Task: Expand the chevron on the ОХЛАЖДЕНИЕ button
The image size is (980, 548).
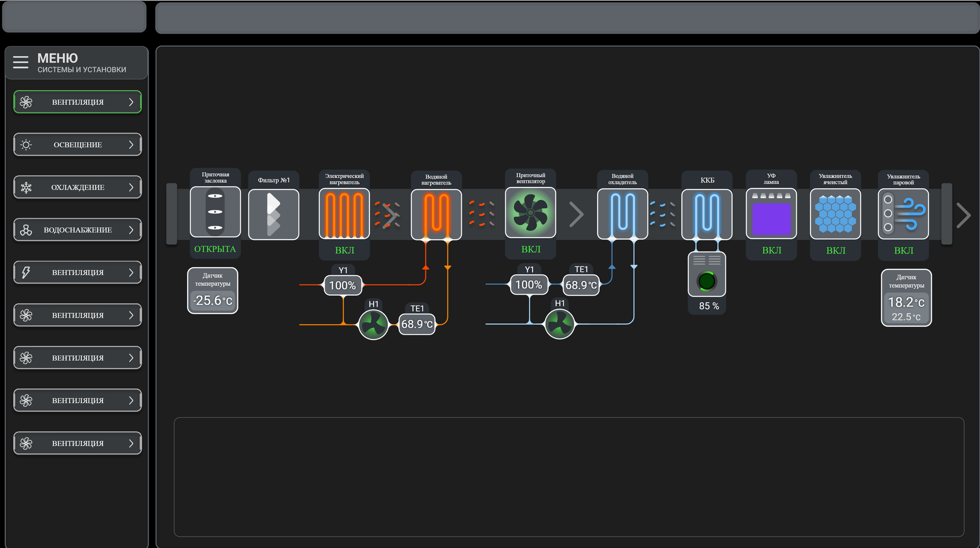Action: [131, 187]
